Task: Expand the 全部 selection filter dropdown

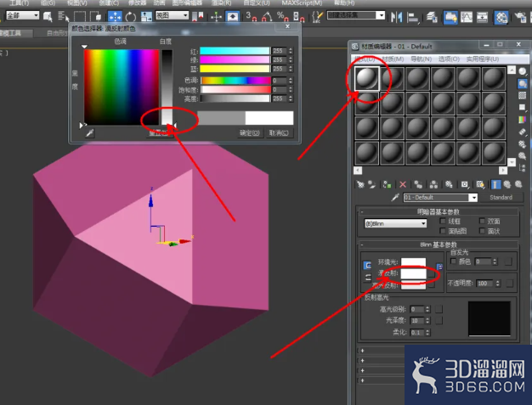Action: point(23,15)
